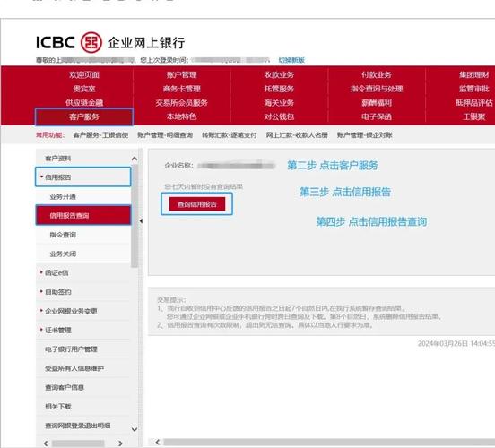495x448 pixels.
Task: Open the 欢迎页面 menu
Action: 84,74
